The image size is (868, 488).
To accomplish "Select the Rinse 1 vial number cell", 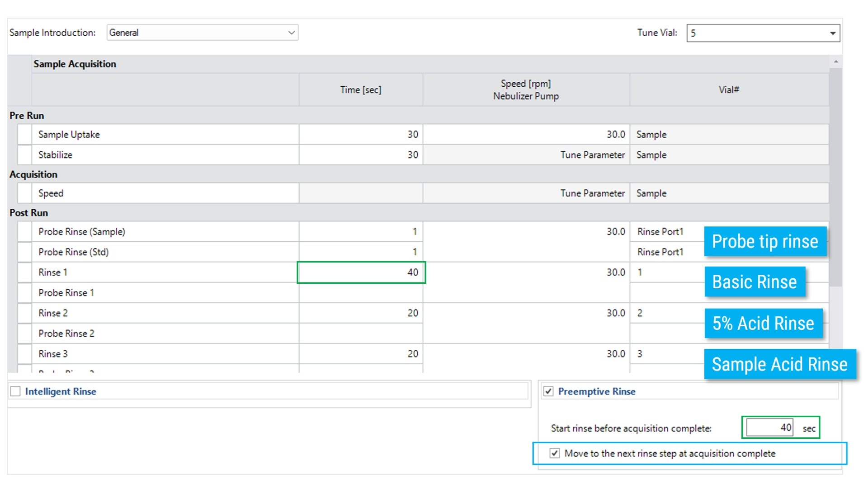I will (x=667, y=272).
